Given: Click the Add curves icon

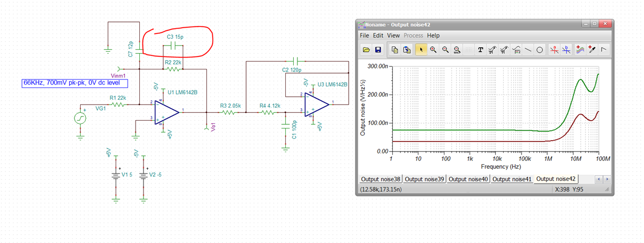Looking at the screenshot, I should click(581, 50).
